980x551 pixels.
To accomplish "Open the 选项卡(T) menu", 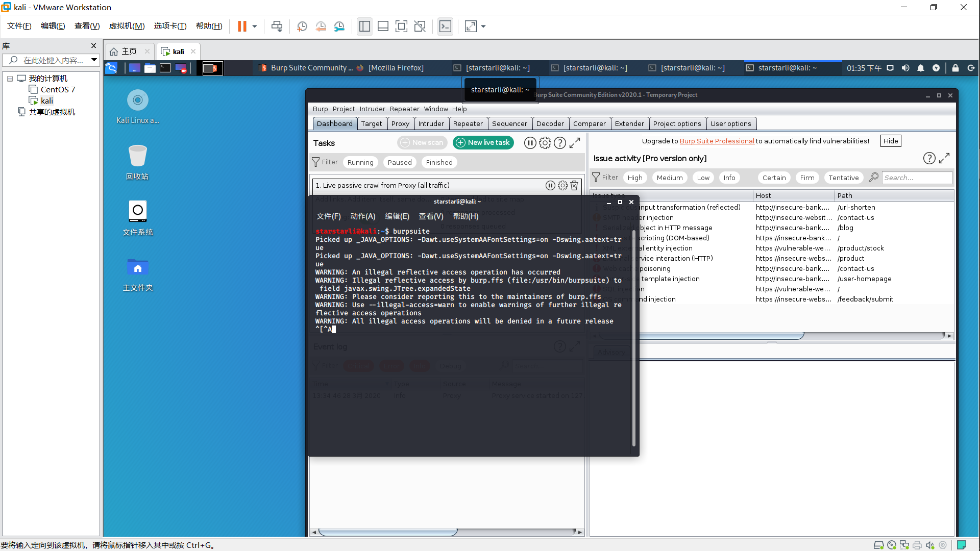I will click(x=170, y=26).
